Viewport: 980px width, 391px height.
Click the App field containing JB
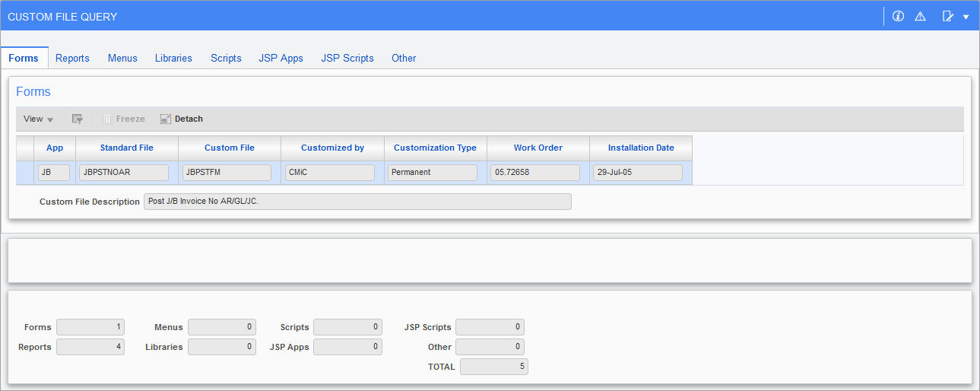[x=55, y=173]
